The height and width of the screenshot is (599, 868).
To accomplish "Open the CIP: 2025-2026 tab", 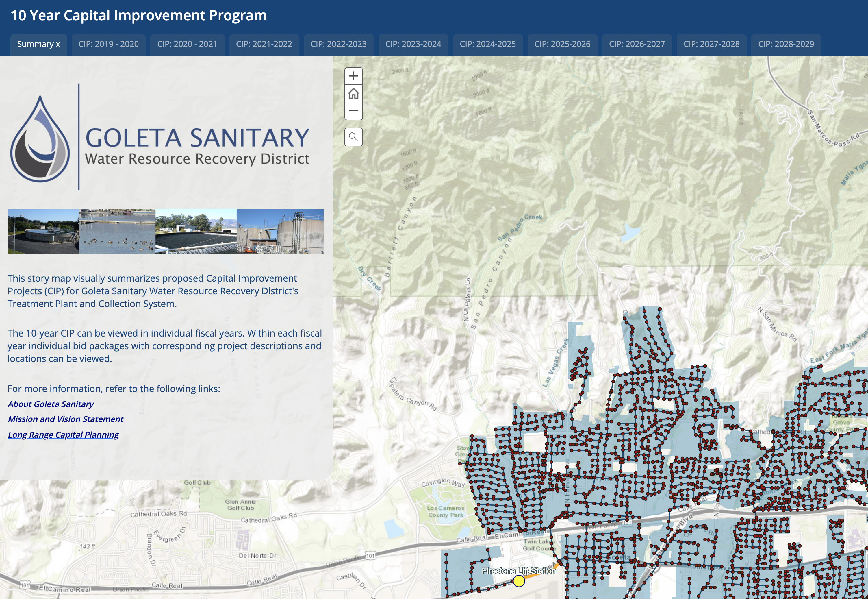I will pos(562,44).
